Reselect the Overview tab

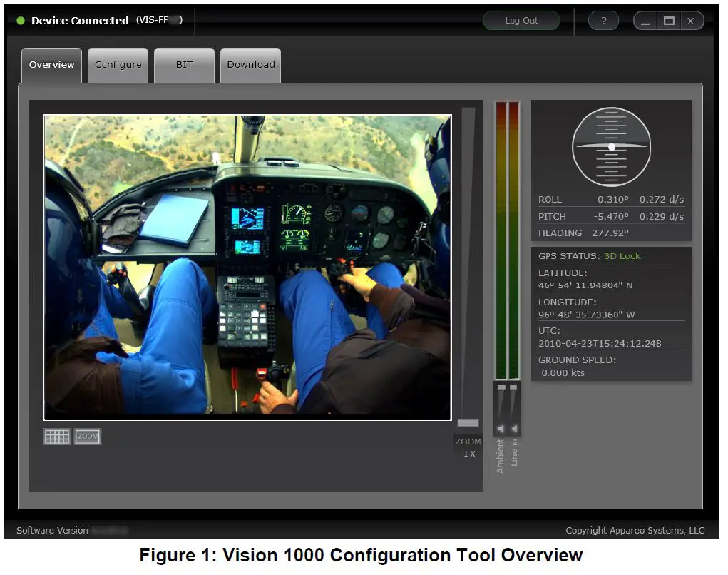point(51,64)
